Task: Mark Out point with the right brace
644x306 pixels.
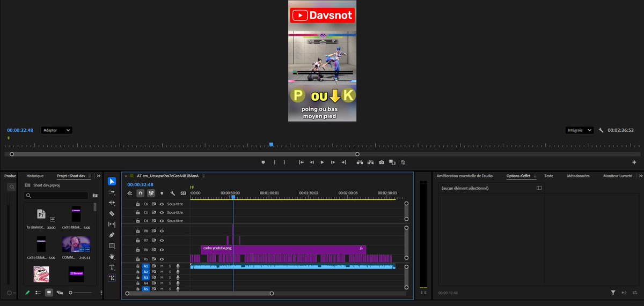Action: pos(284,162)
